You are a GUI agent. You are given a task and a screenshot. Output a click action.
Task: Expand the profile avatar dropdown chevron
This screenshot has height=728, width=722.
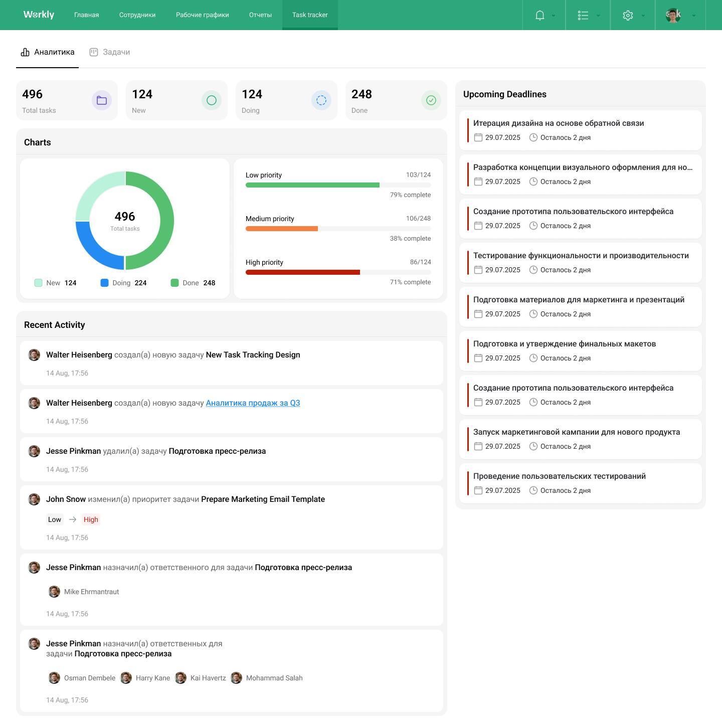(x=692, y=16)
